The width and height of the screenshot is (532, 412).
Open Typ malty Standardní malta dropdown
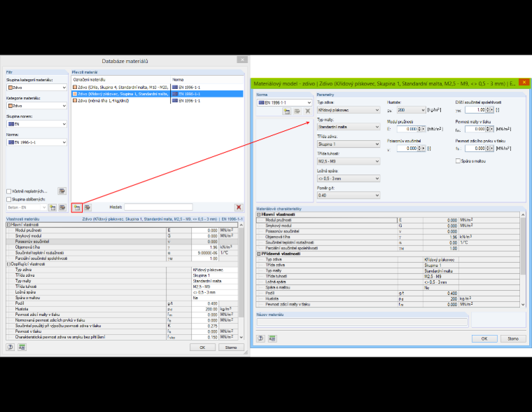[x=349, y=127]
